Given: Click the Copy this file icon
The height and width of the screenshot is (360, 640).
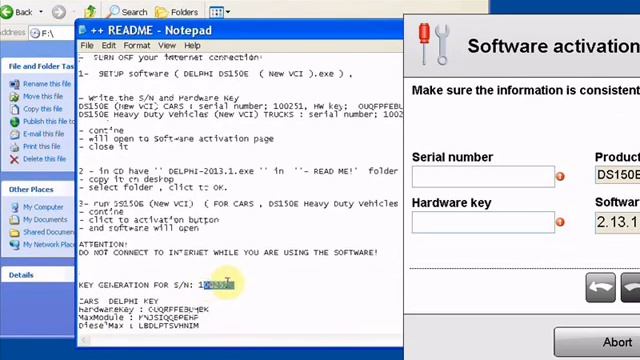Looking at the screenshot, I should click(x=14, y=109).
